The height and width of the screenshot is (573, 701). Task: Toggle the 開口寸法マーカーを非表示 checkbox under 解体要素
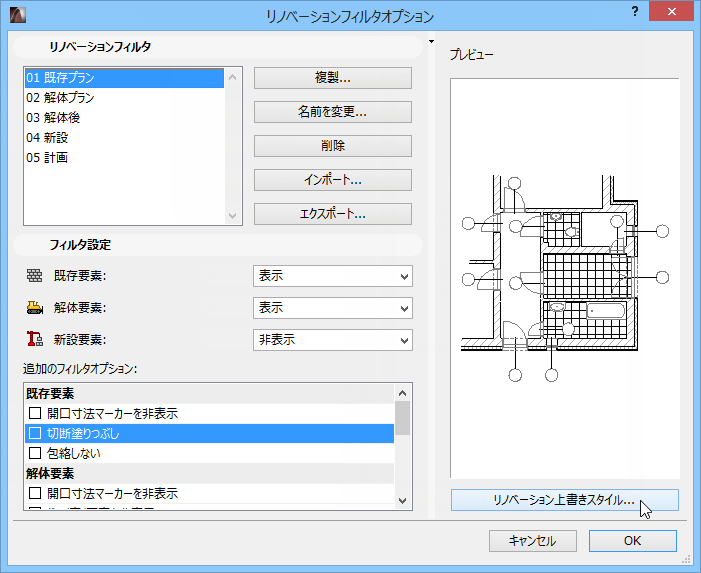[x=35, y=493]
